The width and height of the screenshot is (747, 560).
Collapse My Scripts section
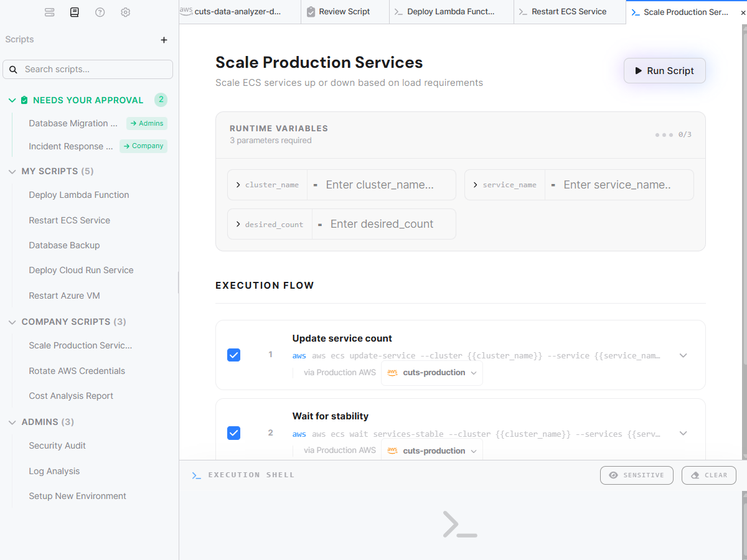click(x=12, y=171)
